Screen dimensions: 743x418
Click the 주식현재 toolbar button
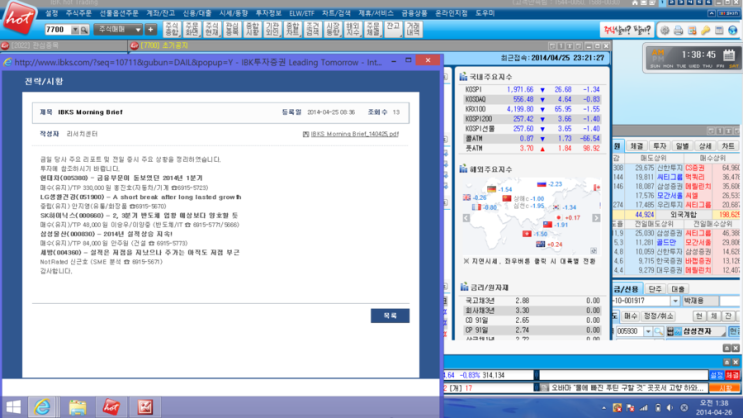(x=212, y=29)
